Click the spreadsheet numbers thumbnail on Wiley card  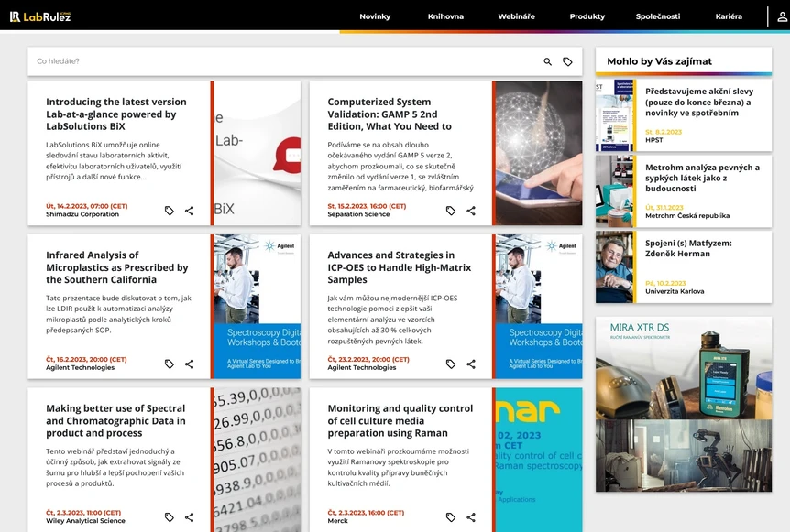tap(257, 460)
